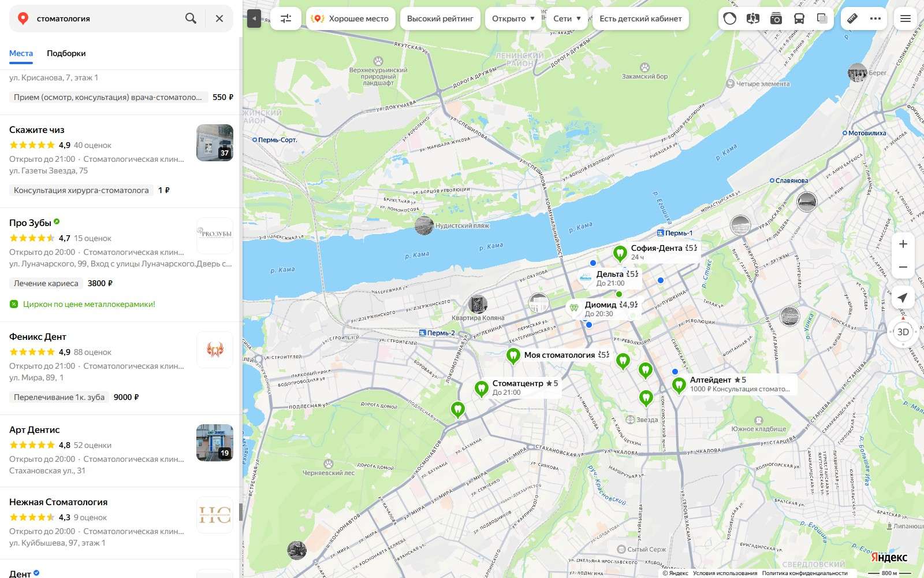Toggle photos layer camera icon
Image resolution: width=924 pixels, height=578 pixels.
[776, 18]
